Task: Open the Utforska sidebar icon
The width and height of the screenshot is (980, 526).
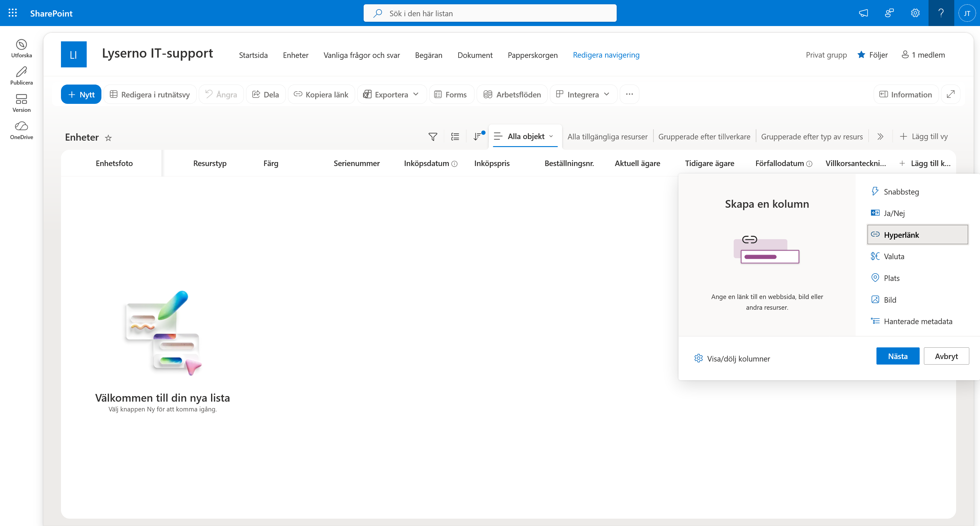Action: pos(21,49)
